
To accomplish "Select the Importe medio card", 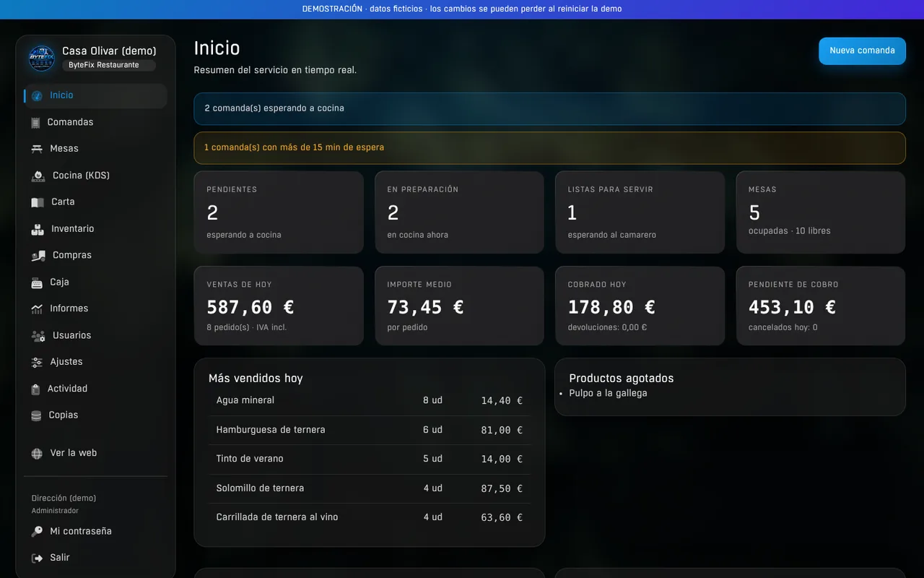I will [459, 306].
